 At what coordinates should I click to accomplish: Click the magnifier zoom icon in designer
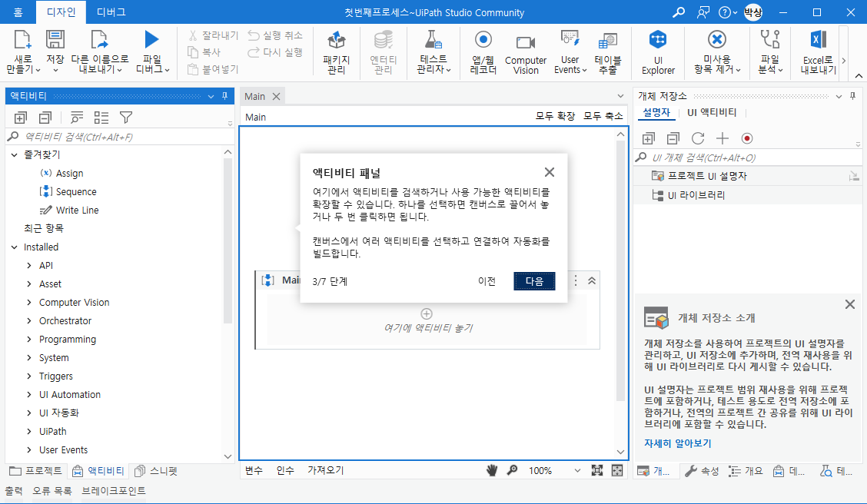[512, 470]
